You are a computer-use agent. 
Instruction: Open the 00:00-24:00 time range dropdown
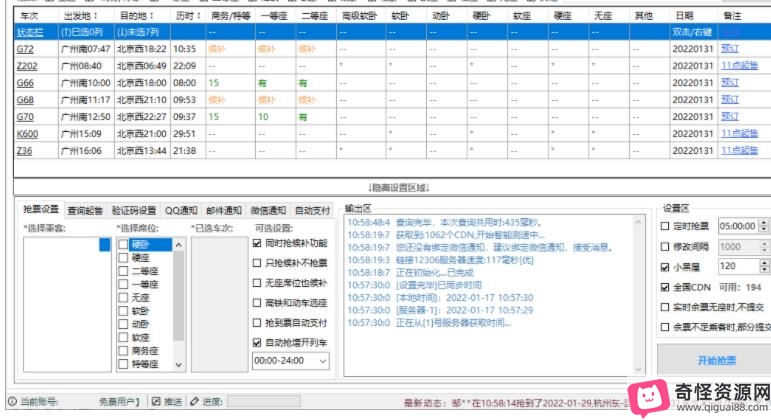tap(291, 361)
